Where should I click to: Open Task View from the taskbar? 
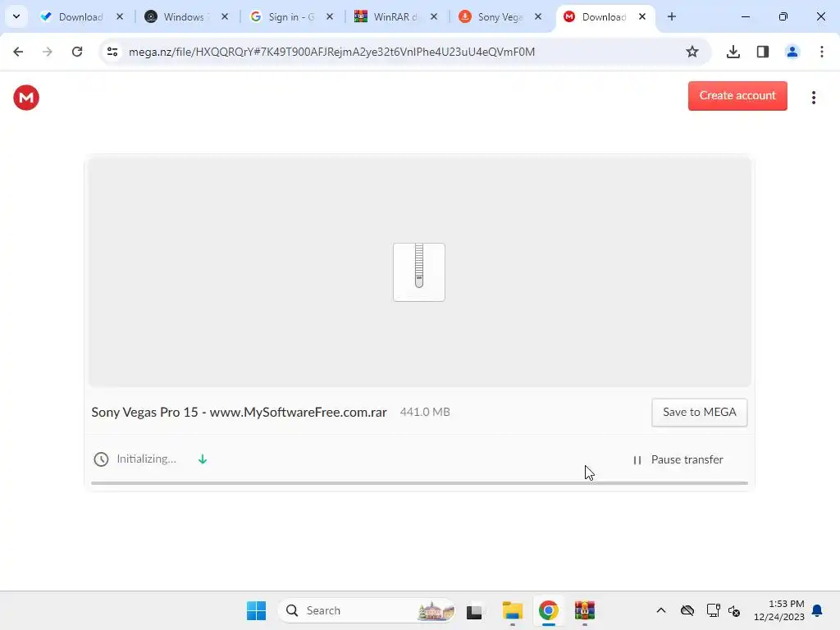(x=475, y=610)
